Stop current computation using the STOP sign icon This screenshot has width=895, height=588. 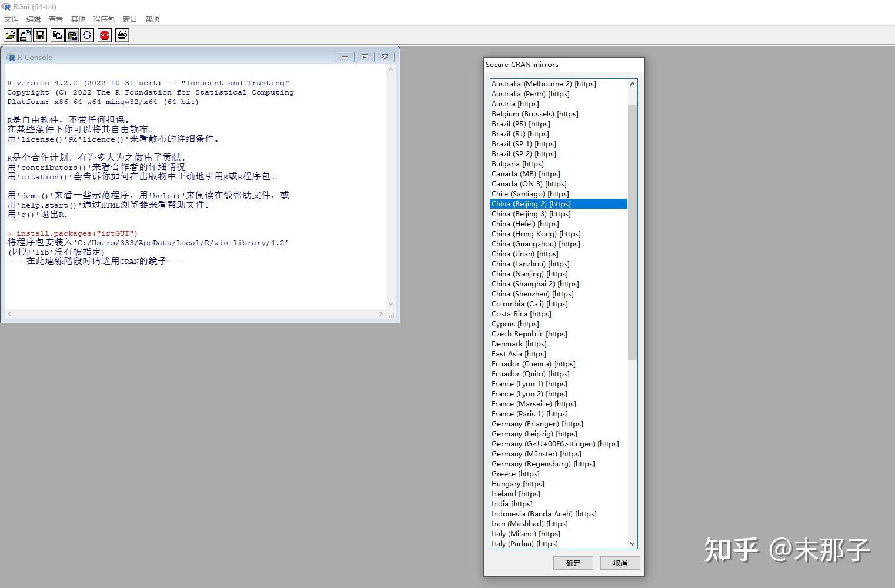coord(105,35)
